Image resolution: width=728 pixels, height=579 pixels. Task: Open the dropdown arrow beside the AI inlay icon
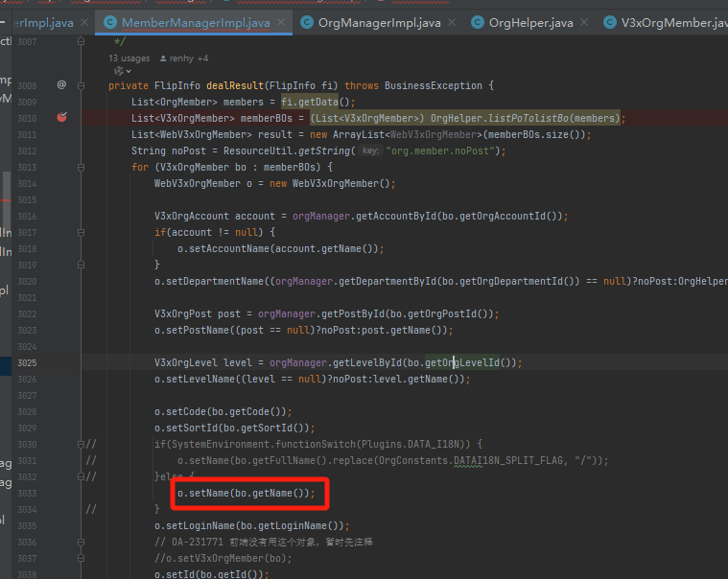129,72
